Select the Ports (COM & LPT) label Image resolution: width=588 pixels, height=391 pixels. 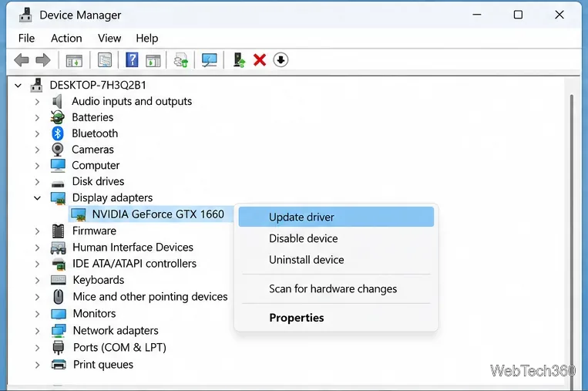pyautogui.click(x=119, y=348)
